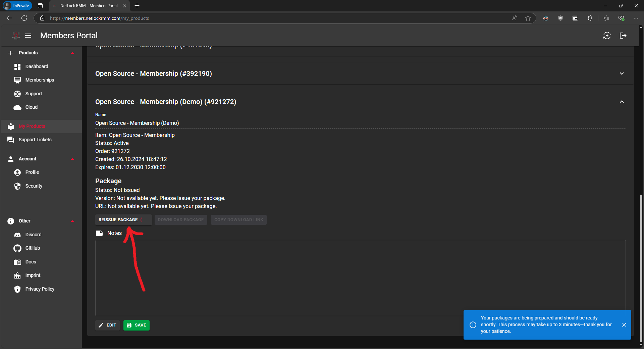The height and width of the screenshot is (349, 644).
Task: Open the read aloud icon in address bar
Action: pyautogui.click(x=515, y=18)
